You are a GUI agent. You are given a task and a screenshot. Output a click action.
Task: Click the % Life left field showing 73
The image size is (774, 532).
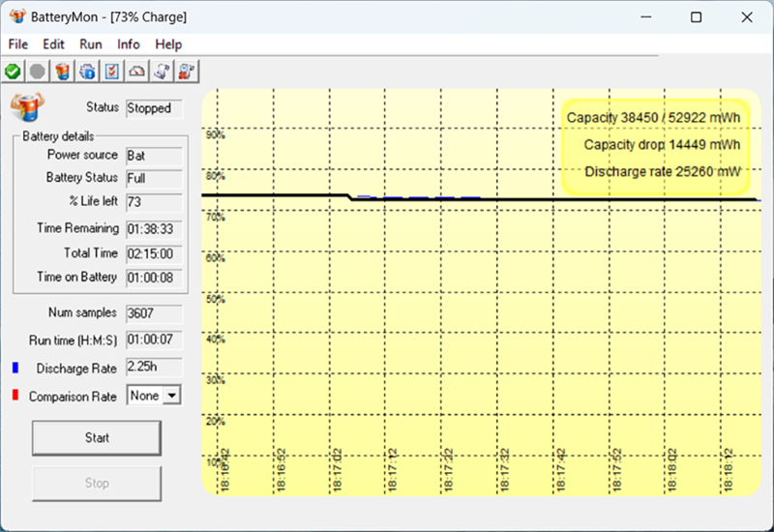click(x=154, y=202)
